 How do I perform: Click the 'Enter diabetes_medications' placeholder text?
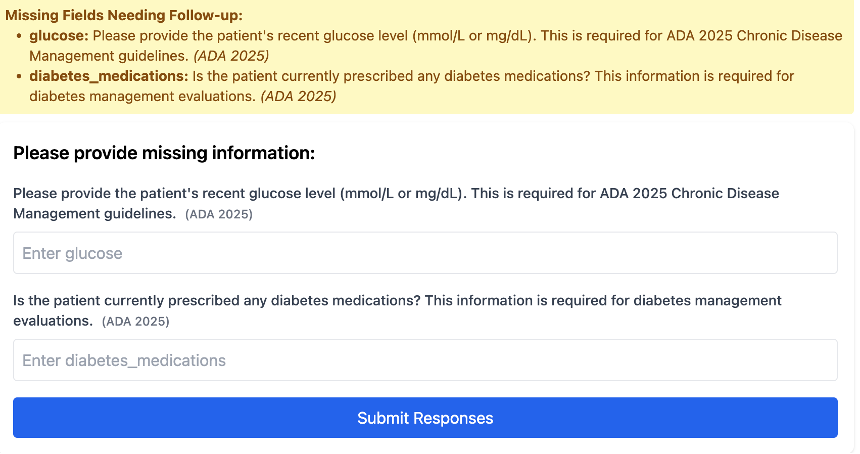coord(124,360)
